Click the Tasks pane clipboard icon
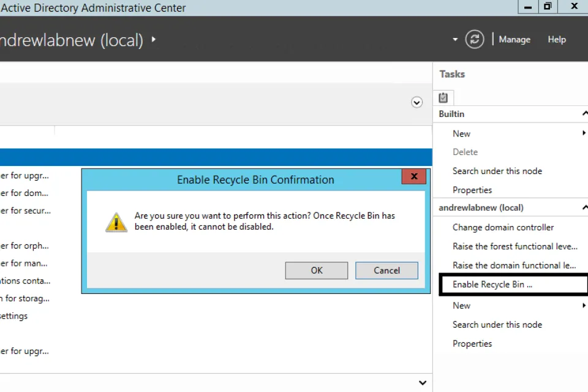The width and height of the screenshot is (588, 392). (443, 97)
